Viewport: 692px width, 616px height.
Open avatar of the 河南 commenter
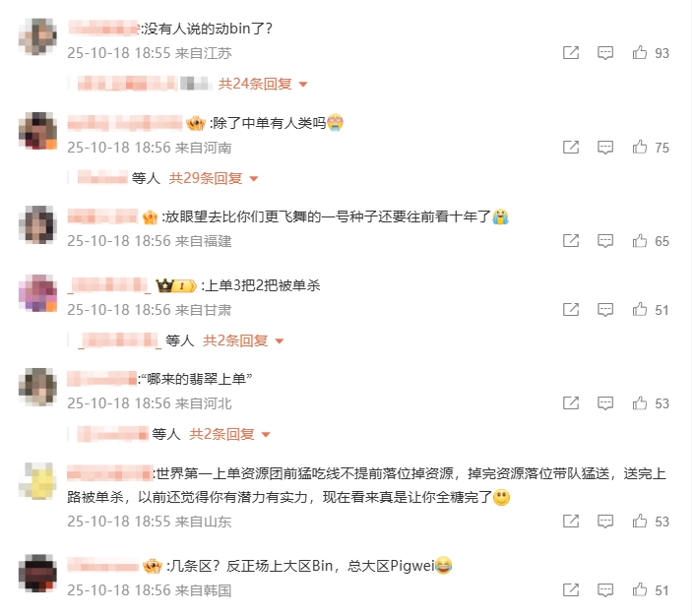(x=38, y=131)
